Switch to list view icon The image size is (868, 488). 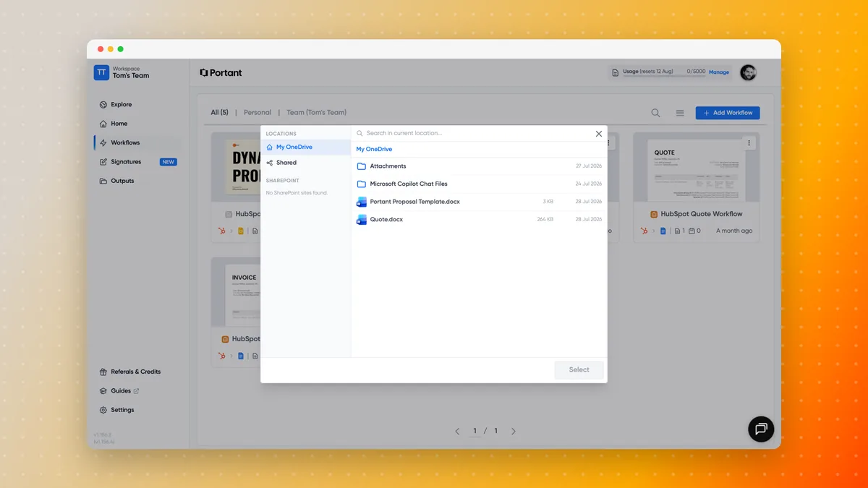[680, 113]
